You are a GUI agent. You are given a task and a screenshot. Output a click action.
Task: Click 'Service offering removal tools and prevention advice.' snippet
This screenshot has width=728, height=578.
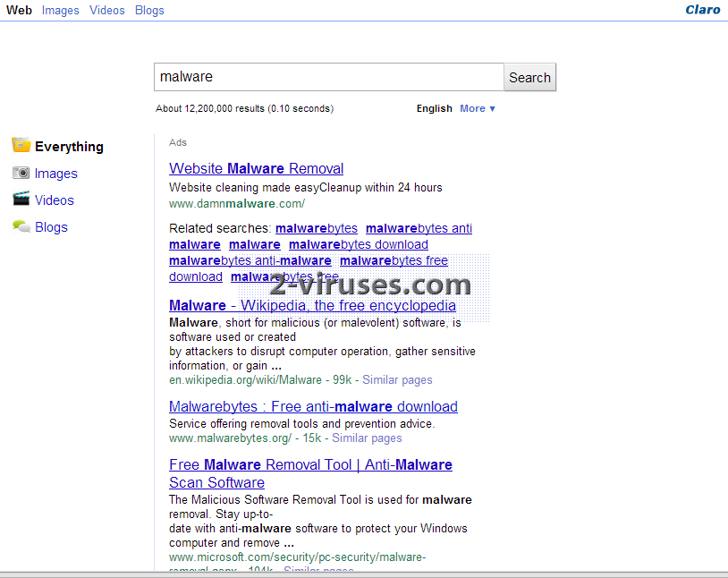coord(301,424)
